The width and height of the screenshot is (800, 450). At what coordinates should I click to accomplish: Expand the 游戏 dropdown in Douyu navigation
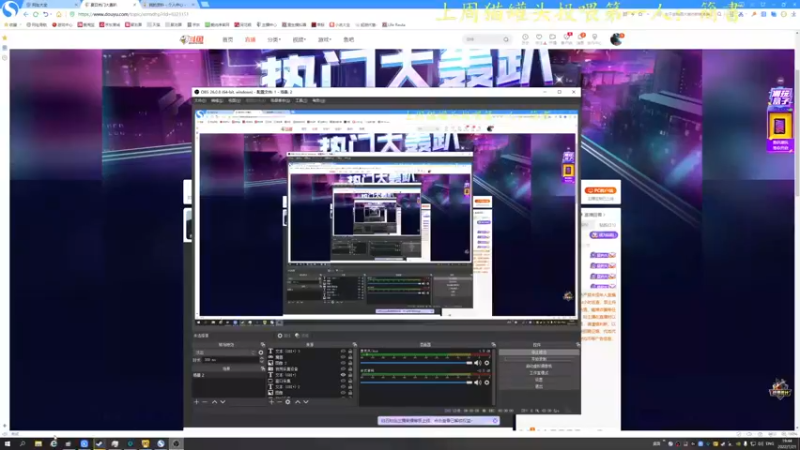point(324,39)
